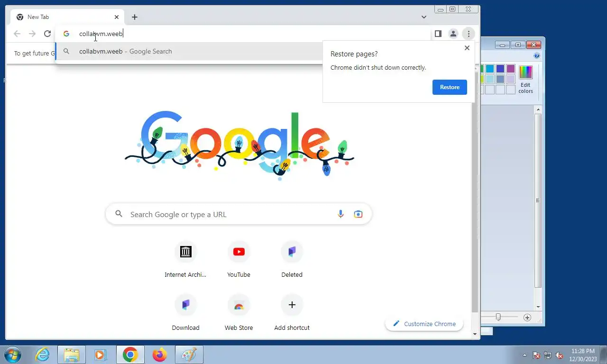This screenshot has width=607, height=364.
Task: Choose the collabvm.weeb Google Search suggestion
Action: (x=190, y=51)
